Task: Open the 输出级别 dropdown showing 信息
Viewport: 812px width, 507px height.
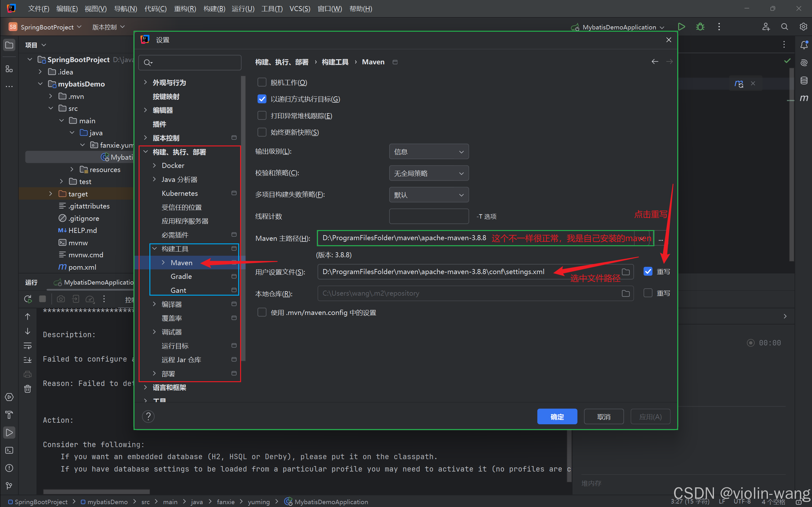Action: tap(429, 152)
